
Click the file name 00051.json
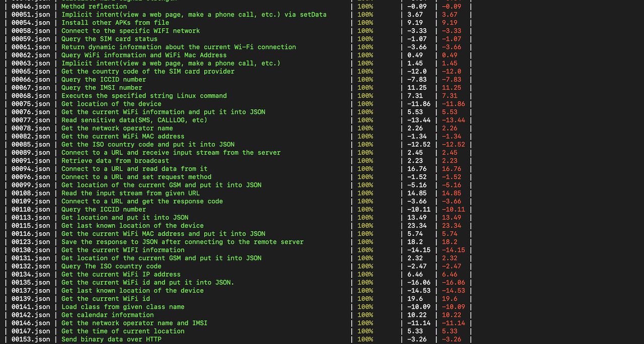pyautogui.click(x=31, y=15)
